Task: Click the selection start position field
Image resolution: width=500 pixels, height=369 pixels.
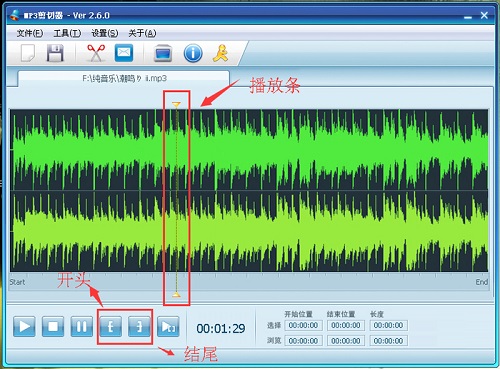Action: pos(303,325)
